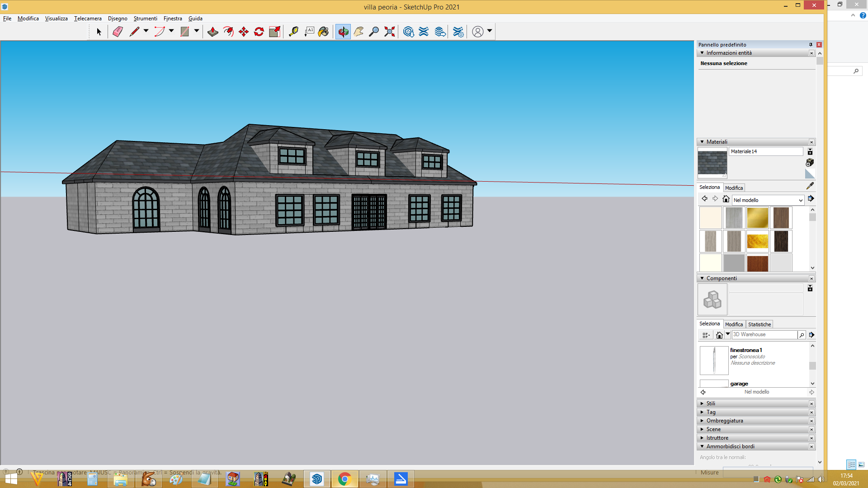
Task: Open the Telecamera menu
Action: [x=88, y=19]
